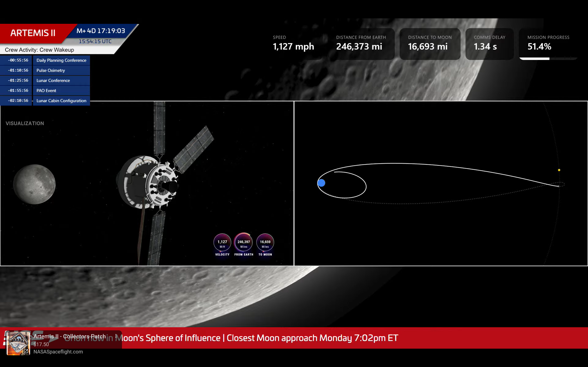Click the From Earth circular gauge
This screenshot has width=588, height=367.
(243, 242)
